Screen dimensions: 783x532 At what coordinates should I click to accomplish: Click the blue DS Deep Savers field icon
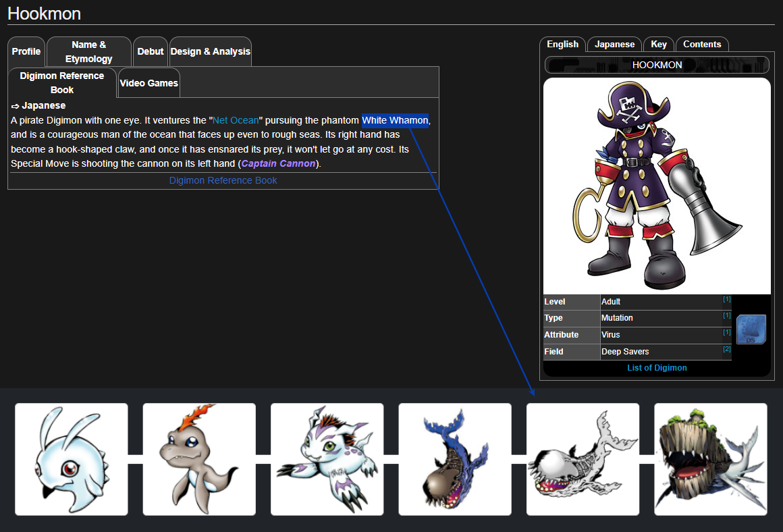(x=751, y=329)
